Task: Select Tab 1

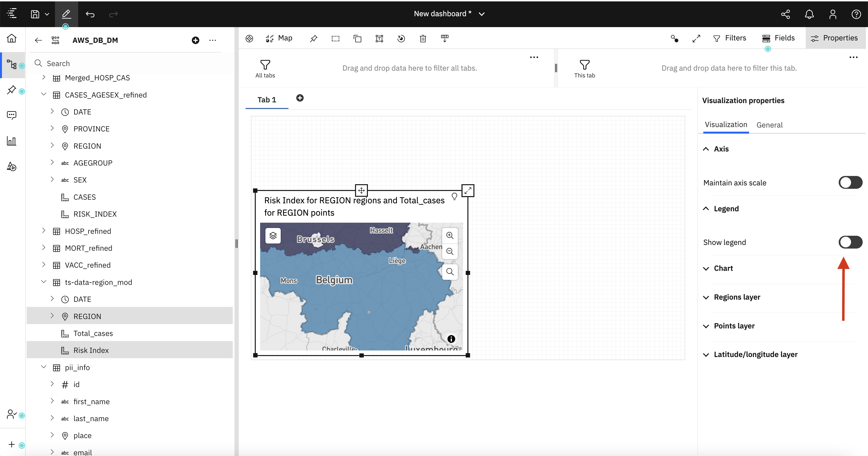Action: pos(267,100)
